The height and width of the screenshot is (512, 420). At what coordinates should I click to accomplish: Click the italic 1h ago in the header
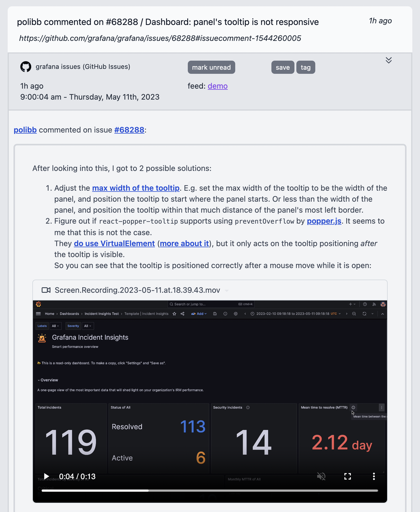pos(380,21)
